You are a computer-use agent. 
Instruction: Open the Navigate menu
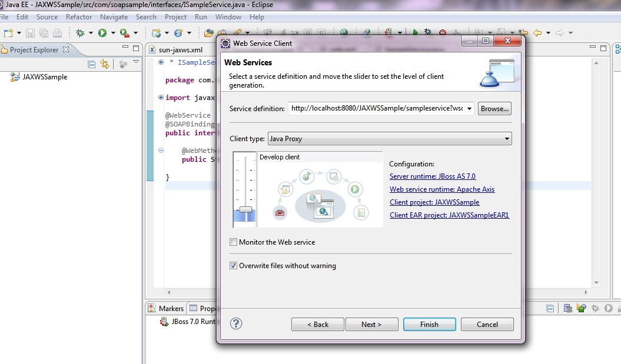tap(114, 17)
